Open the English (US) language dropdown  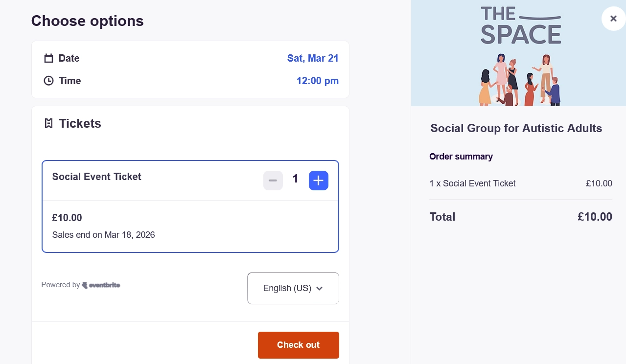click(293, 288)
